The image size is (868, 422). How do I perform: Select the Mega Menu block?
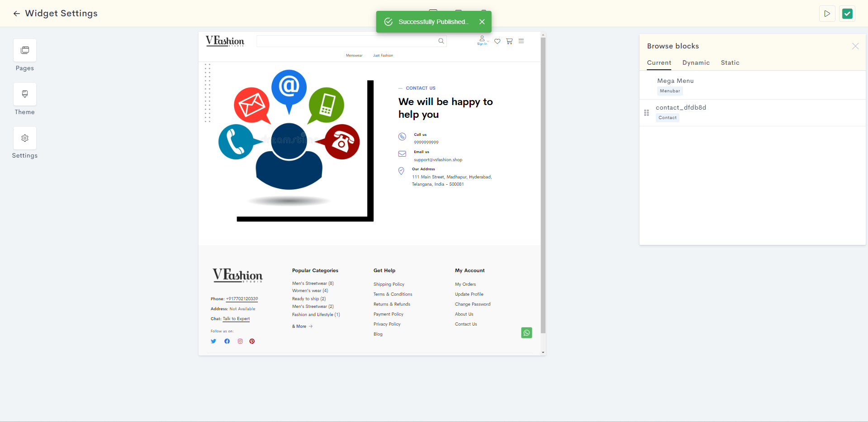pyautogui.click(x=753, y=86)
